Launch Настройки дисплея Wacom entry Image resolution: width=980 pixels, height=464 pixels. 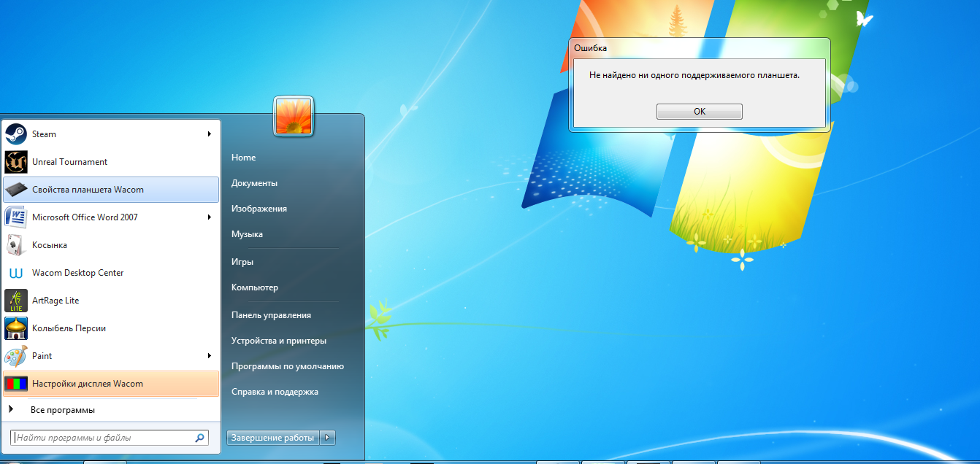111,384
